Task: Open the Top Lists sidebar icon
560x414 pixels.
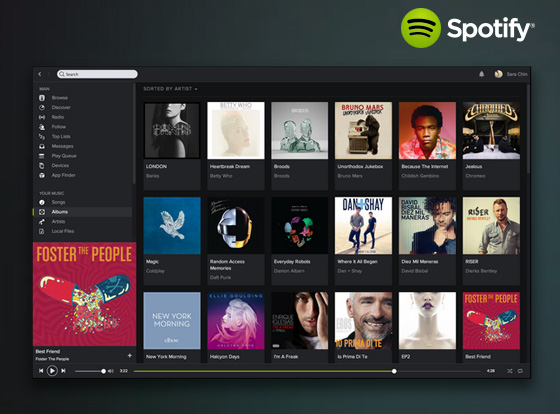Action: pyautogui.click(x=42, y=136)
